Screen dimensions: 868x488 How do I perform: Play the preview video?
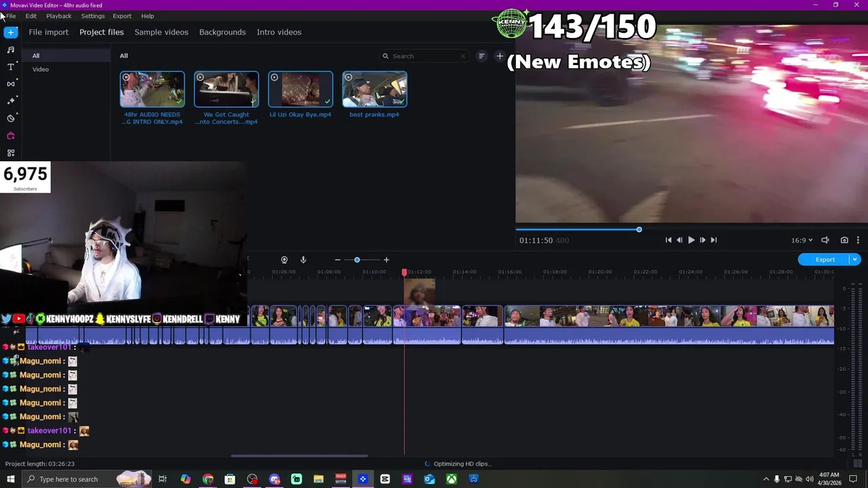[691, 240]
